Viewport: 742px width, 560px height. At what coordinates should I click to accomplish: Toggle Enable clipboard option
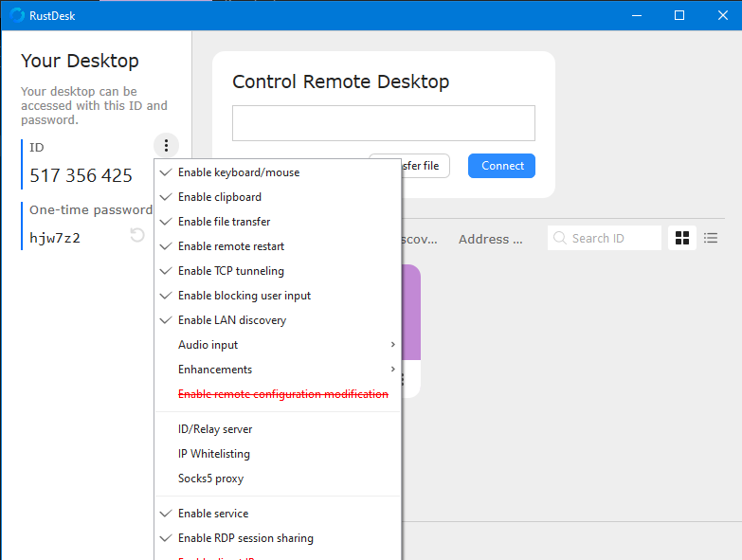point(278,197)
